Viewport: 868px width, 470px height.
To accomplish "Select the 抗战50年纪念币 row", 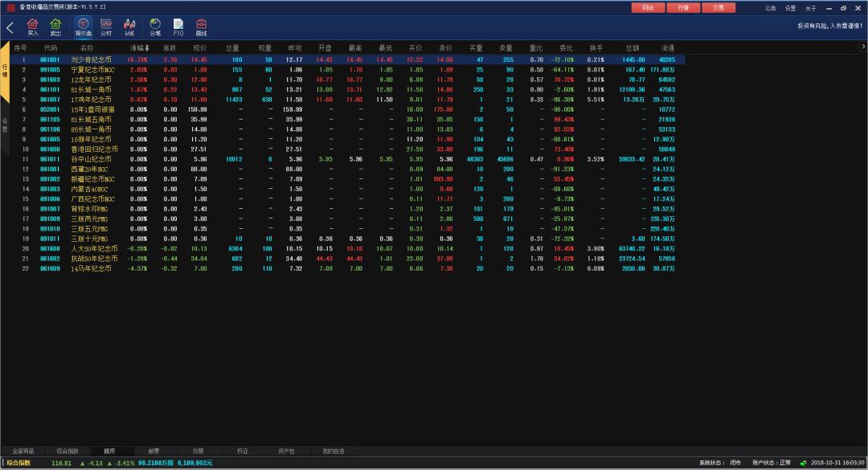I will click(348, 259).
